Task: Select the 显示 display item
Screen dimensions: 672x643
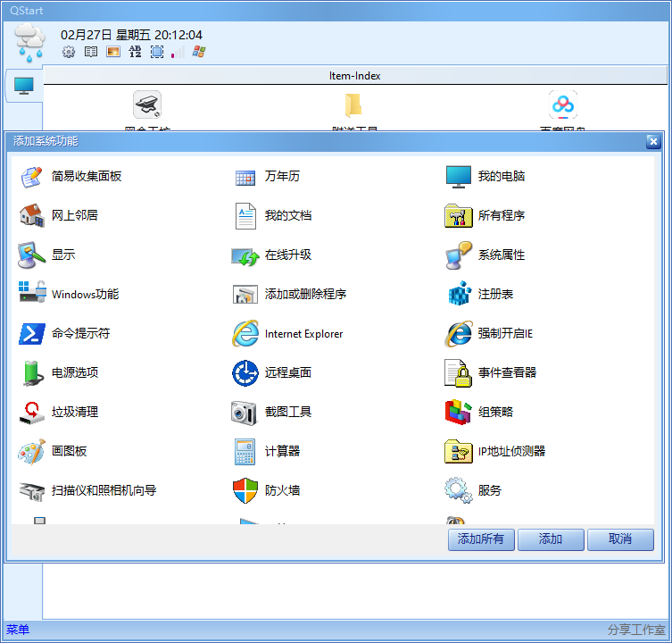Action: tap(47, 255)
